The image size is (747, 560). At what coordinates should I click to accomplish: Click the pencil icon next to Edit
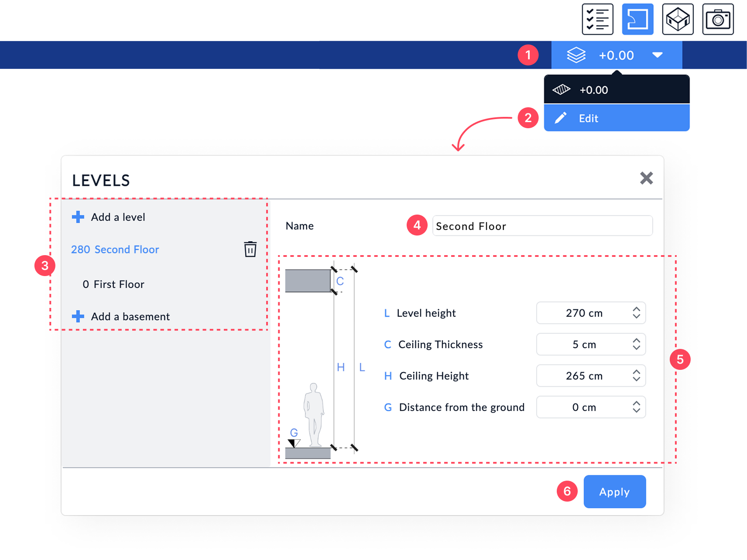point(561,118)
